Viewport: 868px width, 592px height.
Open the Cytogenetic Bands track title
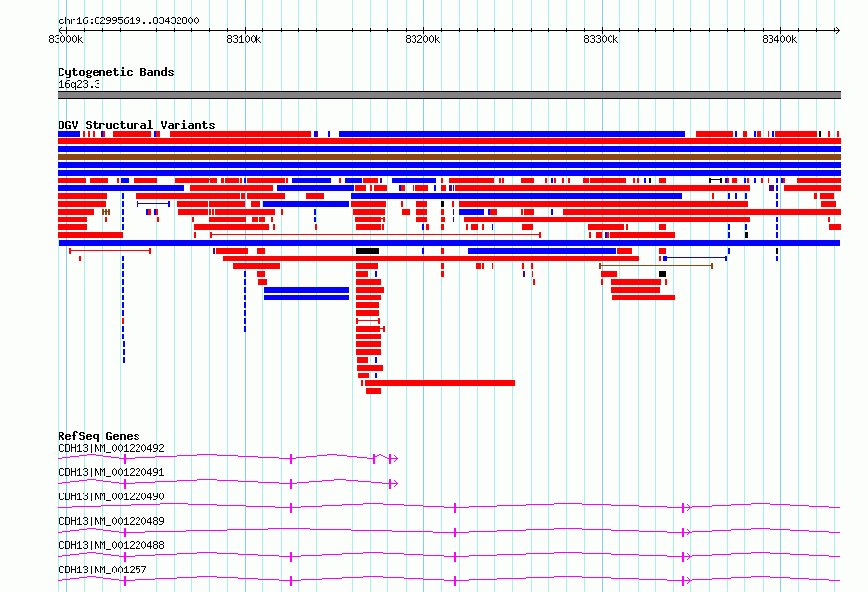click(x=116, y=72)
